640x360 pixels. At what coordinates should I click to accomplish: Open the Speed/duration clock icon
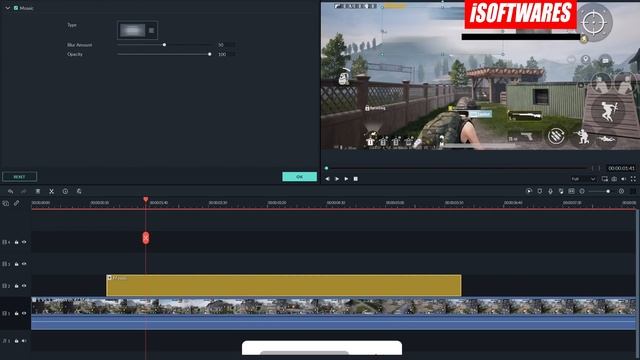pos(65,191)
